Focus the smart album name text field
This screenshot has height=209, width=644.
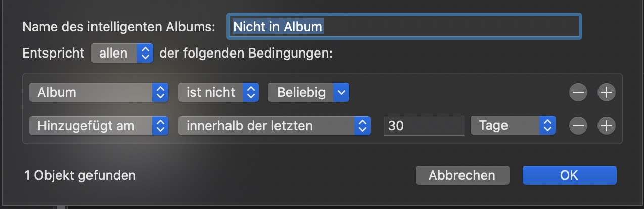404,27
